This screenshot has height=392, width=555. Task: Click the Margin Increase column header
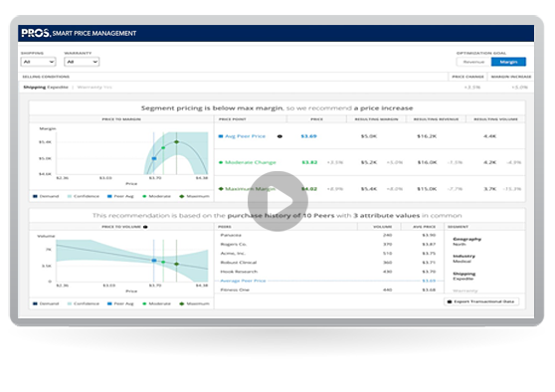[511, 77]
